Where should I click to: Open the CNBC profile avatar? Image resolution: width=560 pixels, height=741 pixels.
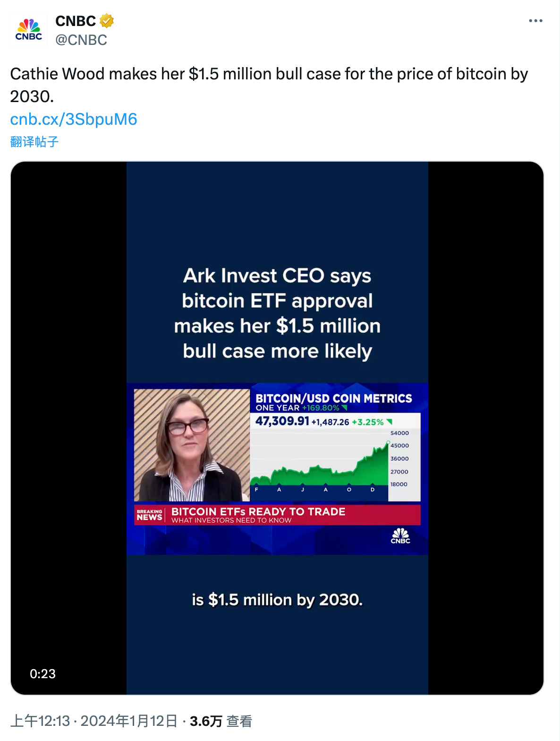[29, 30]
